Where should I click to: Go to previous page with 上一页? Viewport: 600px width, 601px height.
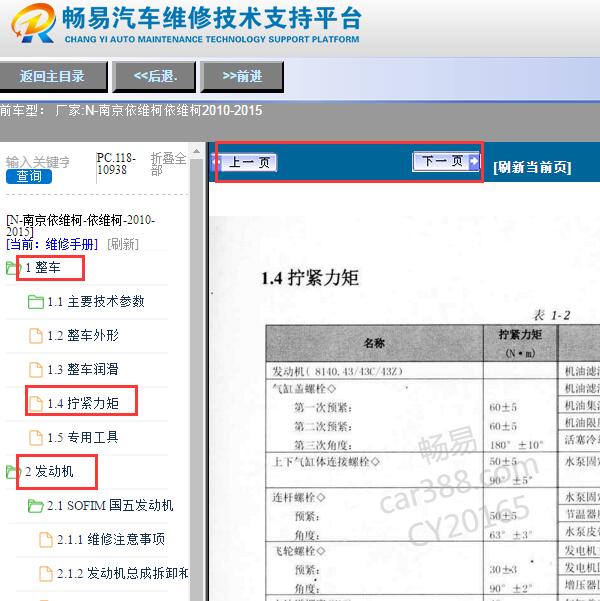[244, 163]
